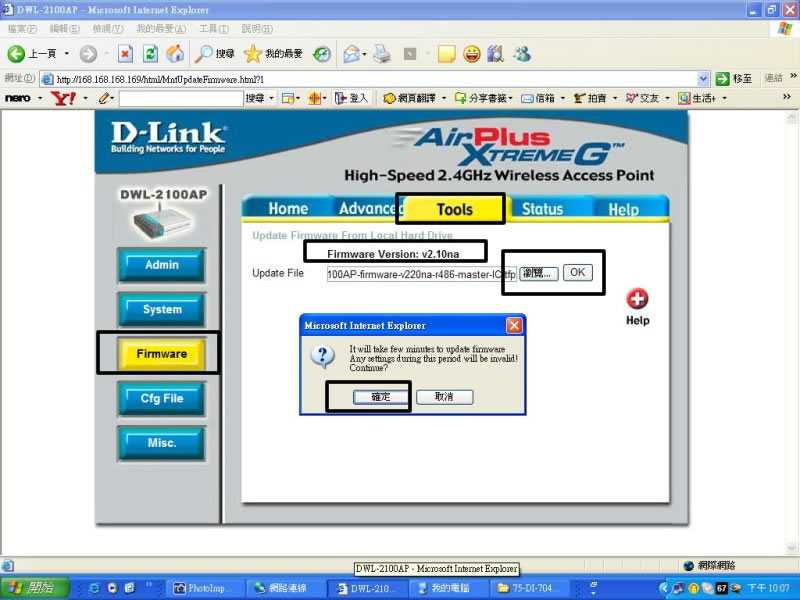Click the gray edit toolbar icon beside printer

[x=410, y=54]
